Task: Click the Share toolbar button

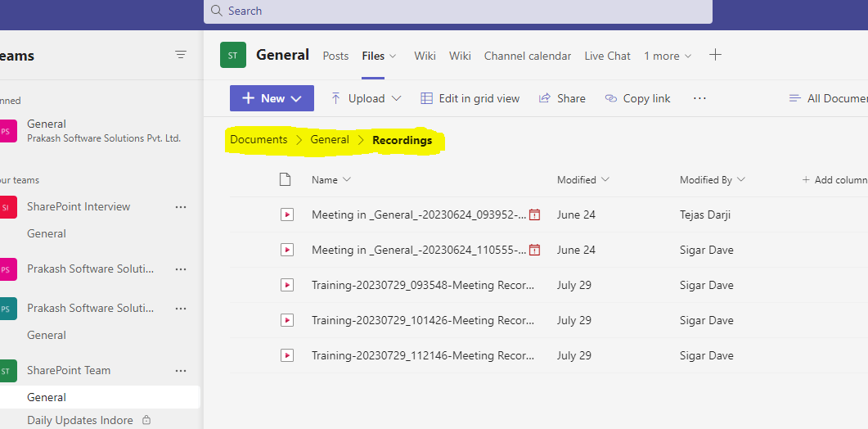Action: point(562,98)
